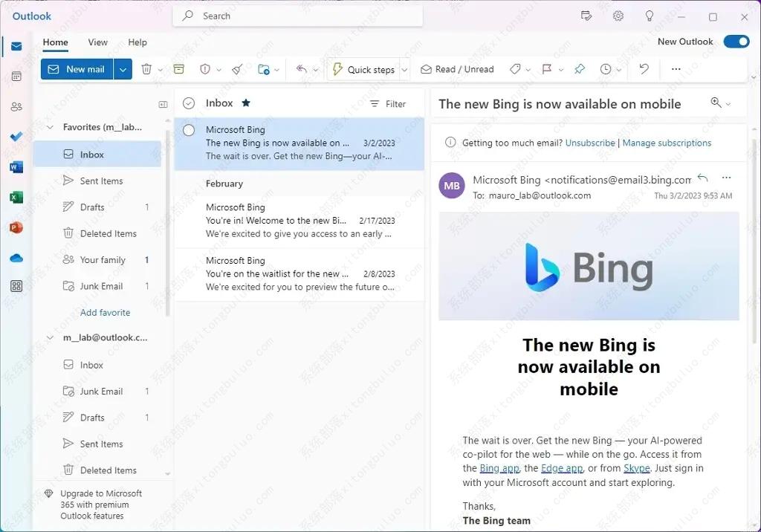Image resolution: width=761 pixels, height=532 pixels.
Task: Select Your family group folder
Action: [x=97, y=260]
